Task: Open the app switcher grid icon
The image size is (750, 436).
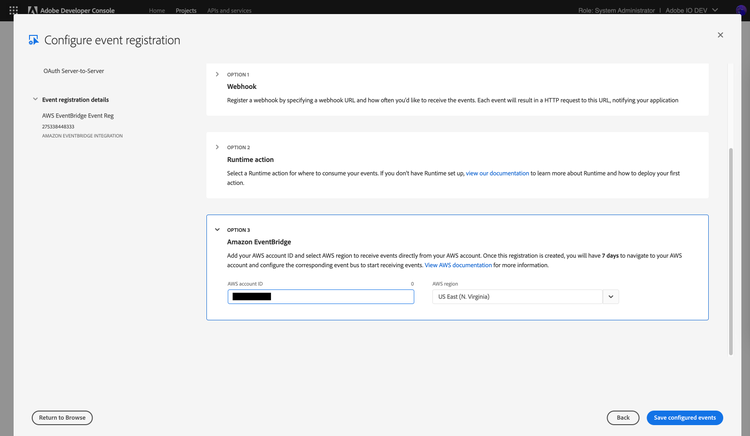Action: 13,10
